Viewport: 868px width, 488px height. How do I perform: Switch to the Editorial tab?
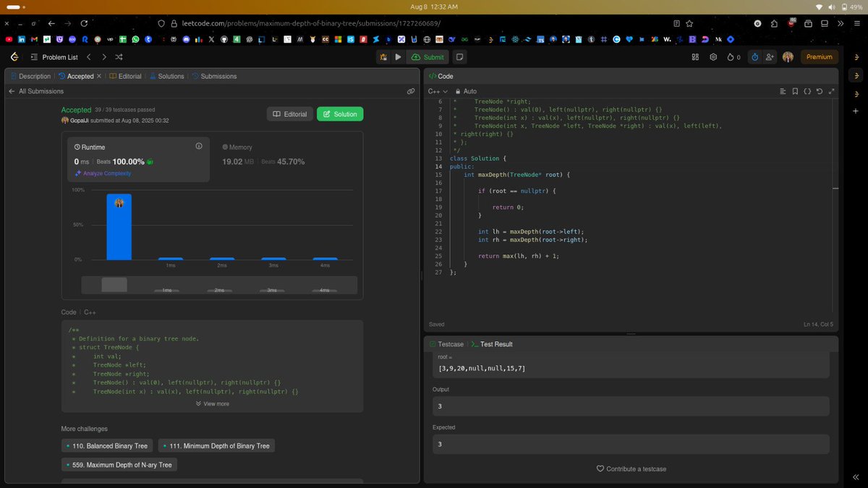[125, 76]
